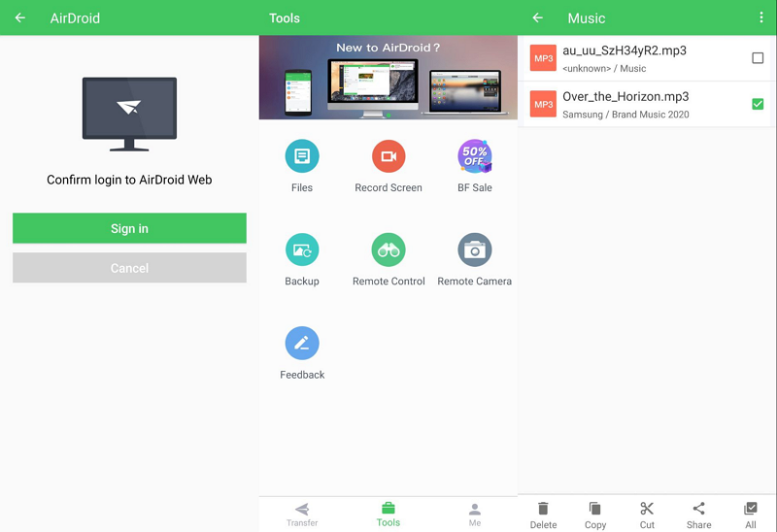
Task: Uncheck the Over_the_Horizon.mp3 checkbox
Action: (x=758, y=104)
